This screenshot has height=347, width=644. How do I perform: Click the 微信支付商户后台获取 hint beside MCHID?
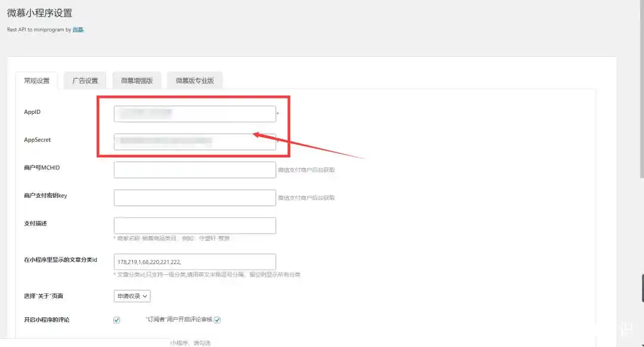click(x=306, y=170)
